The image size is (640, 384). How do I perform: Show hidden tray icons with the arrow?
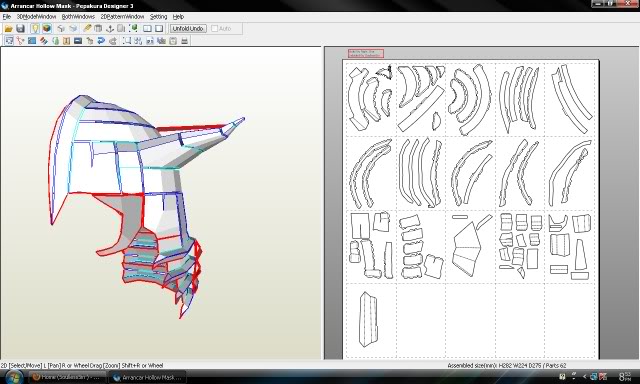(584, 377)
